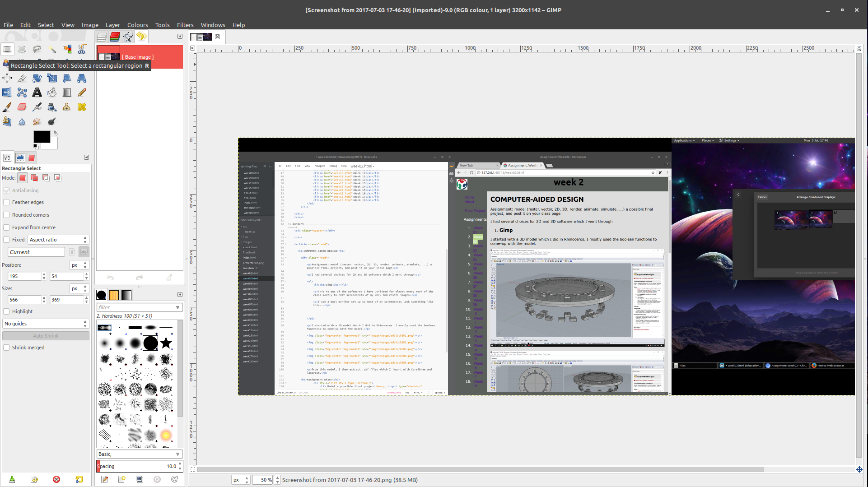Open the Position unit px dropdown
Screen dimensions: 868x487
(x=79, y=265)
